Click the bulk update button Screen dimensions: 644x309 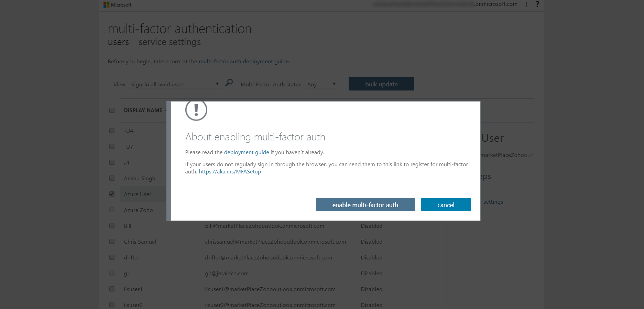(x=381, y=84)
